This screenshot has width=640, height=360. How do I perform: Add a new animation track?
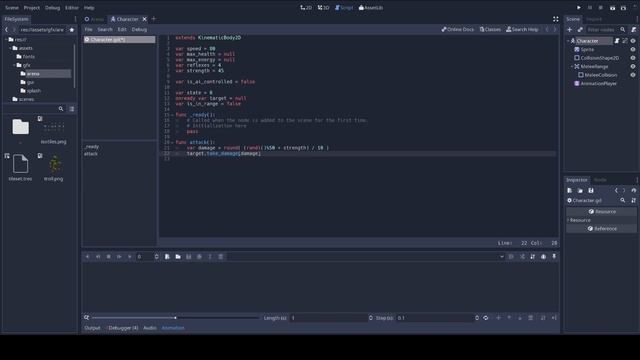(498, 318)
